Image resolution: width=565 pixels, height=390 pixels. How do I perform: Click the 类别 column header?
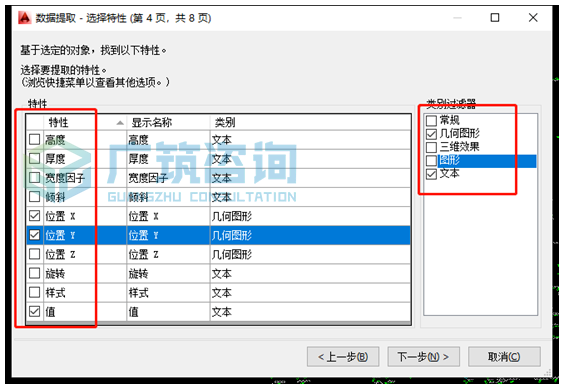pos(310,123)
